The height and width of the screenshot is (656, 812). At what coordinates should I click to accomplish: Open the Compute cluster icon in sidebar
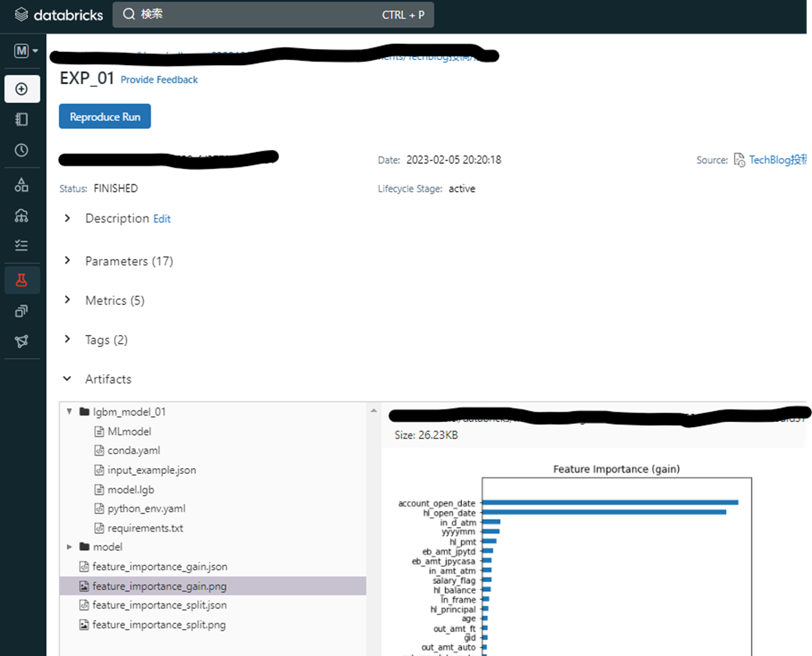pyautogui.click(x=22, y=215)
